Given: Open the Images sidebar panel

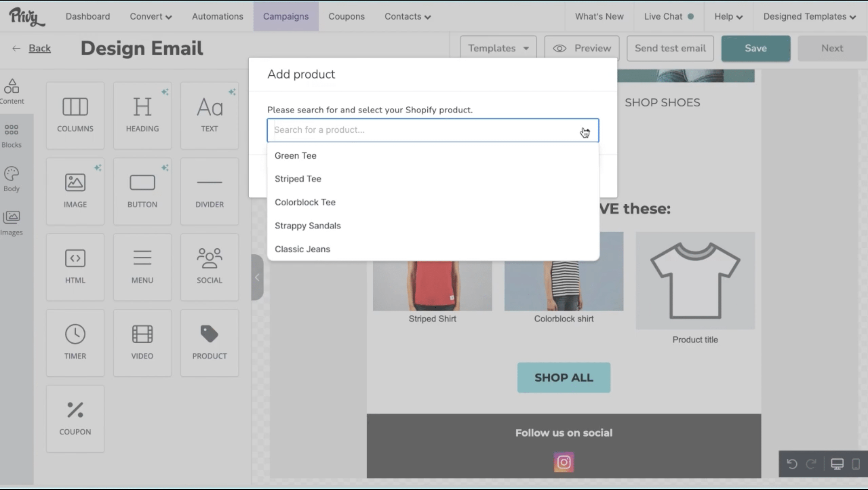Looking at the screenshot, I should tap(11, 223).
